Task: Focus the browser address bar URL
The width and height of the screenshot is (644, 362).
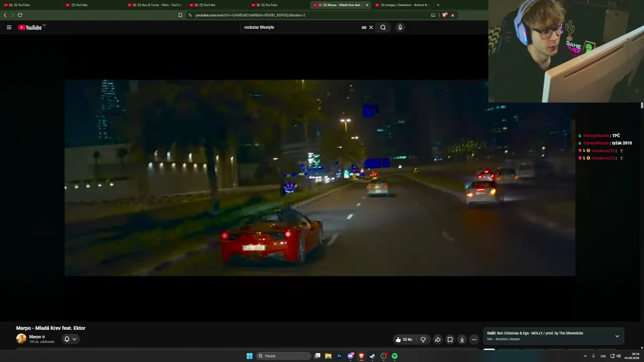Action: (250, 15)
